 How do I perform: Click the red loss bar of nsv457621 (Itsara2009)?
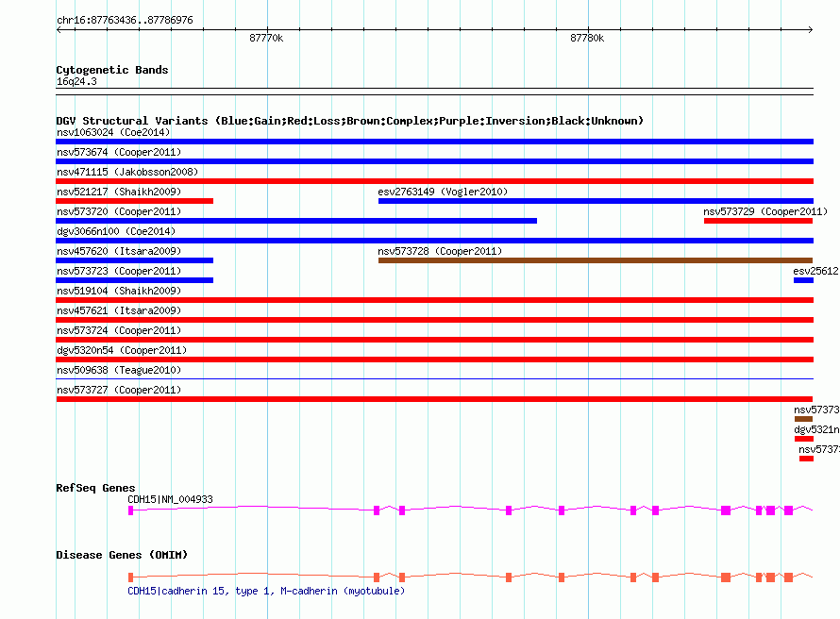coord(434,320)
